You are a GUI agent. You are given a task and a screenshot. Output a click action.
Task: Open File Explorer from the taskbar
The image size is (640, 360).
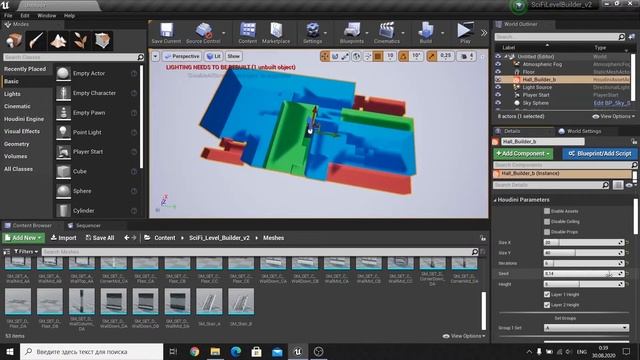click(215, 351)
